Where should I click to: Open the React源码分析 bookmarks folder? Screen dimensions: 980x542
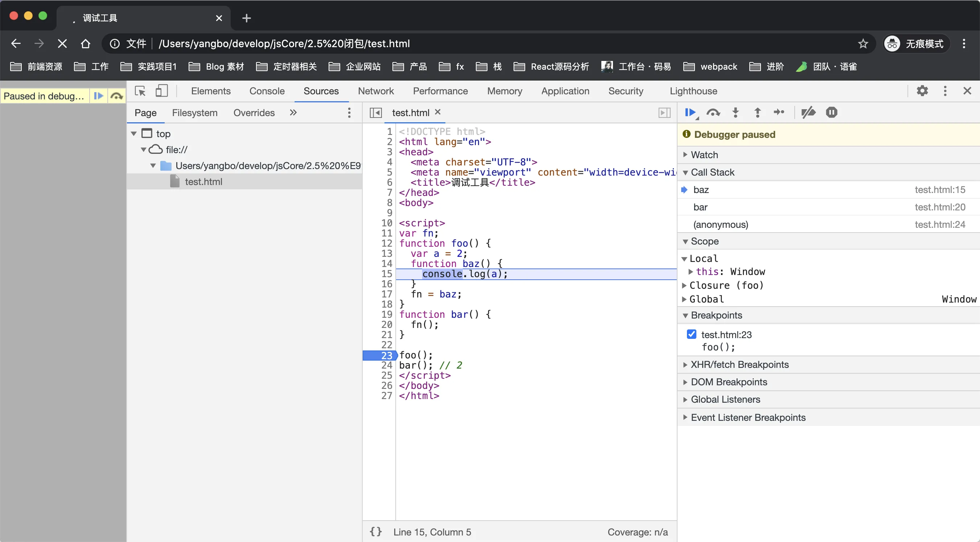551,67
